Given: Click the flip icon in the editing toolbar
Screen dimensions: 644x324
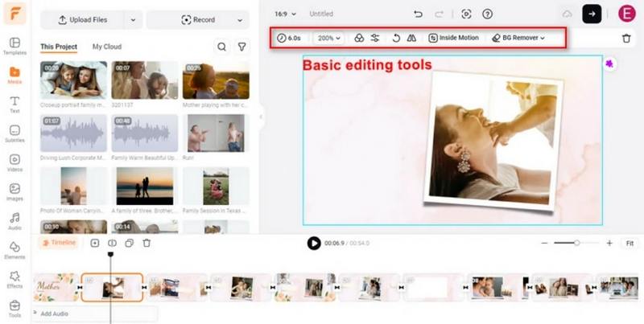Looking at the screenshot, I should [411, 38].
